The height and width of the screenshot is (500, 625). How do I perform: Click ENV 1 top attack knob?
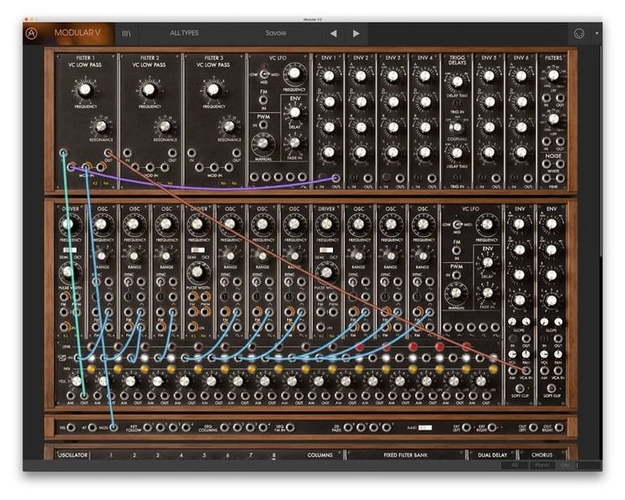pos(329,76)
